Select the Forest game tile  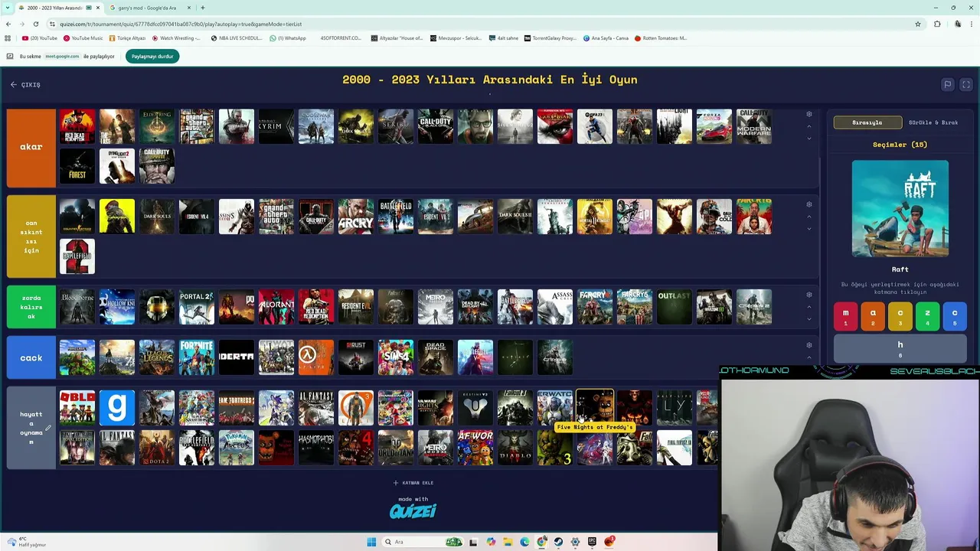click(x=77, y=166)
